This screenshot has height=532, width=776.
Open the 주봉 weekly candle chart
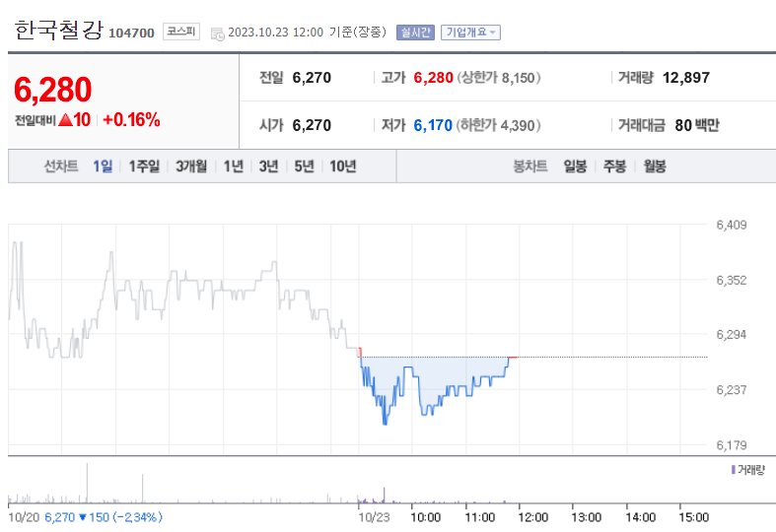tap(614, 166)
